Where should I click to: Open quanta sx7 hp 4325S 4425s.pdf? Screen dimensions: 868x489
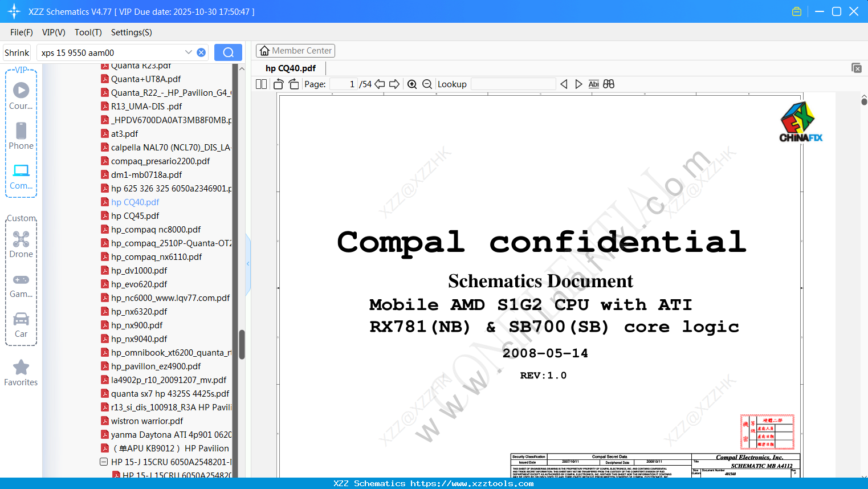coord(170,394)
